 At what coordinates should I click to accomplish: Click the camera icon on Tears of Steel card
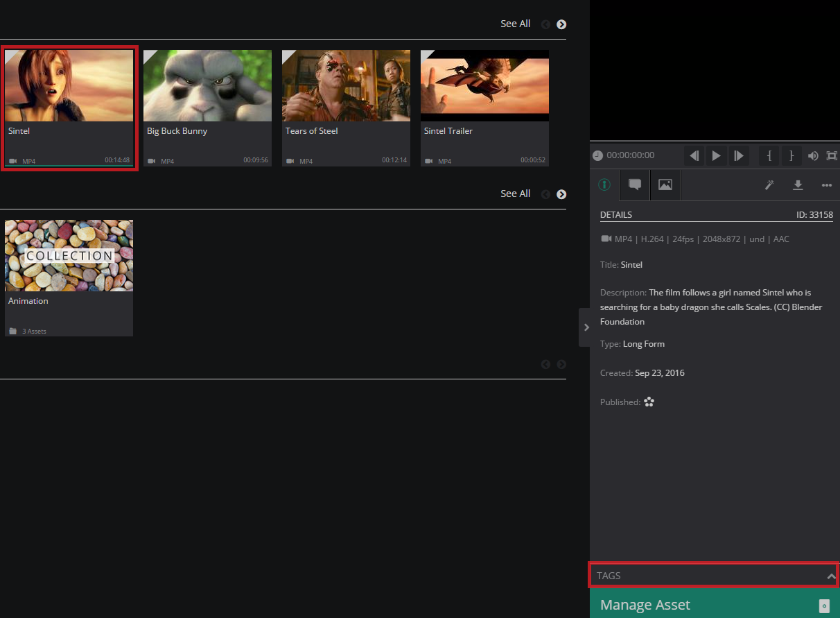(x=290, y=161)
